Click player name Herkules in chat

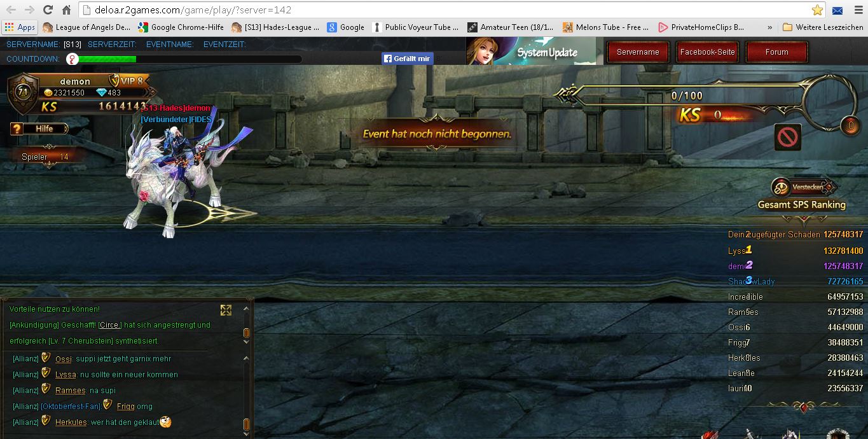pos(71,422)
